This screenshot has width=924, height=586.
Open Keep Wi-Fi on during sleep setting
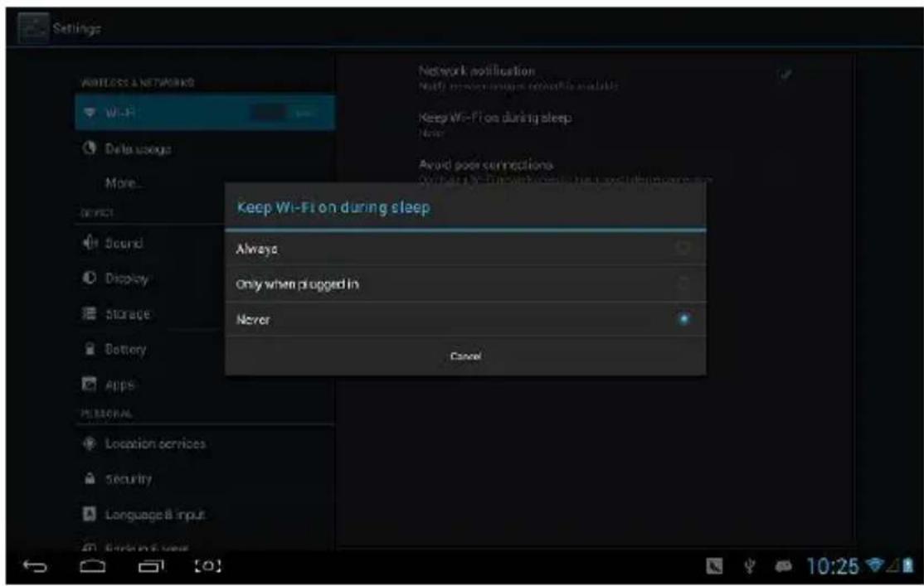point(596,123)
